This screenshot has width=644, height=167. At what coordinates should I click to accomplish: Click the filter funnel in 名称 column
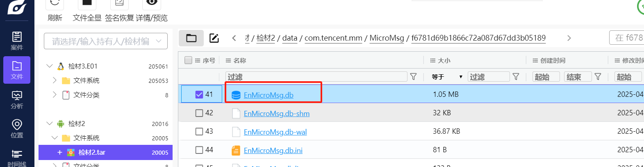(413, 77)
